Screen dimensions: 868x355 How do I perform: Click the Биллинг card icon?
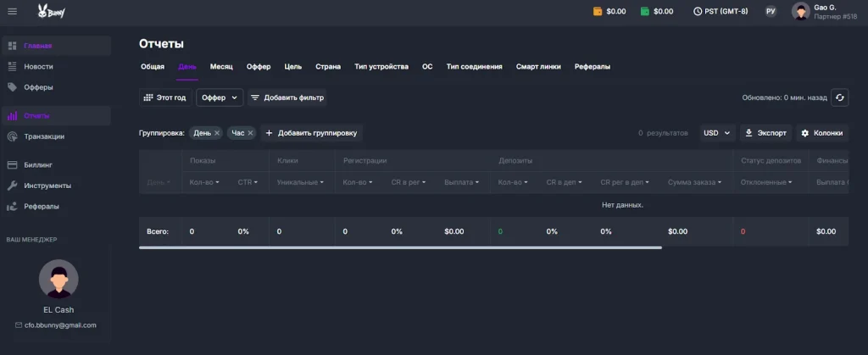[x=12, y=164]
